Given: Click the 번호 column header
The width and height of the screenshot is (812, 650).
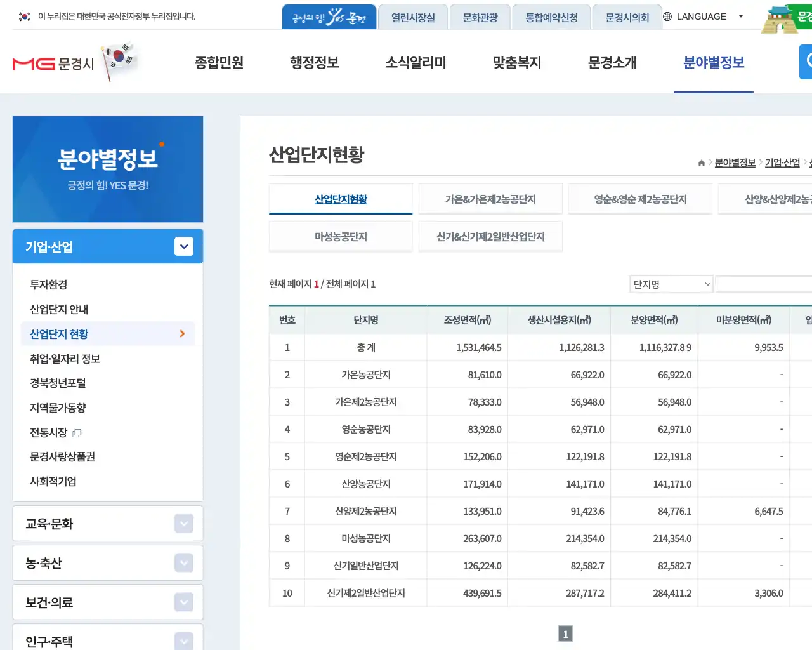Looking at the screenshot, I should point(287,320).
